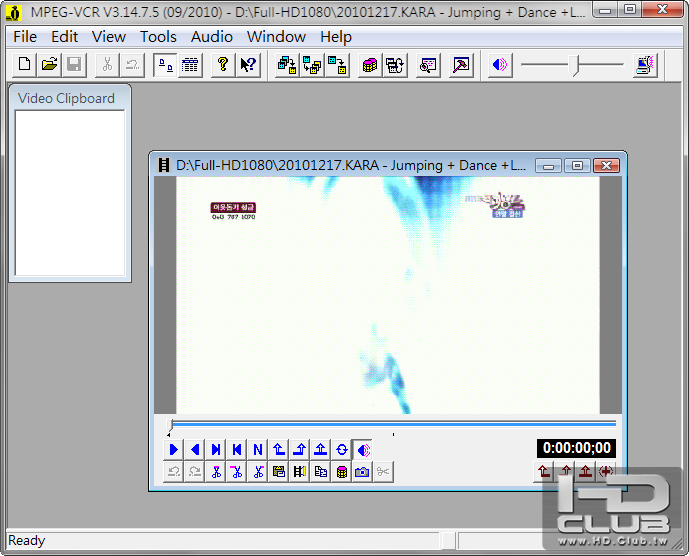Click blue up-left arrow with baseline icon
Viewport: 689px width, 556px height.
279,450
